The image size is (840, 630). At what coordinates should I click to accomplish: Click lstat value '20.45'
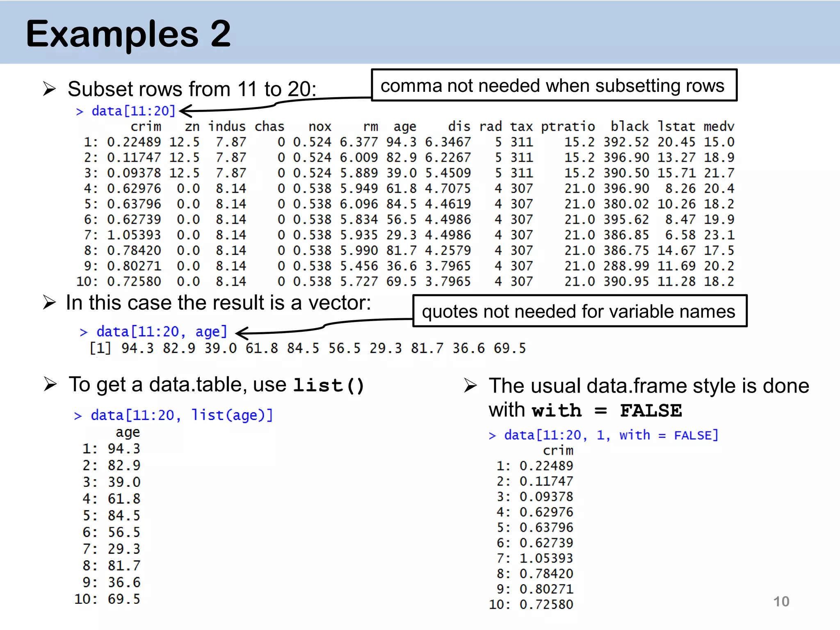coord(677,142)
